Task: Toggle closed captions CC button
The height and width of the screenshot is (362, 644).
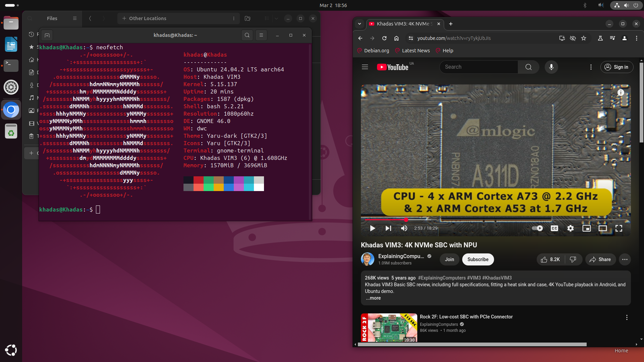Action: (x=554, y=228)
